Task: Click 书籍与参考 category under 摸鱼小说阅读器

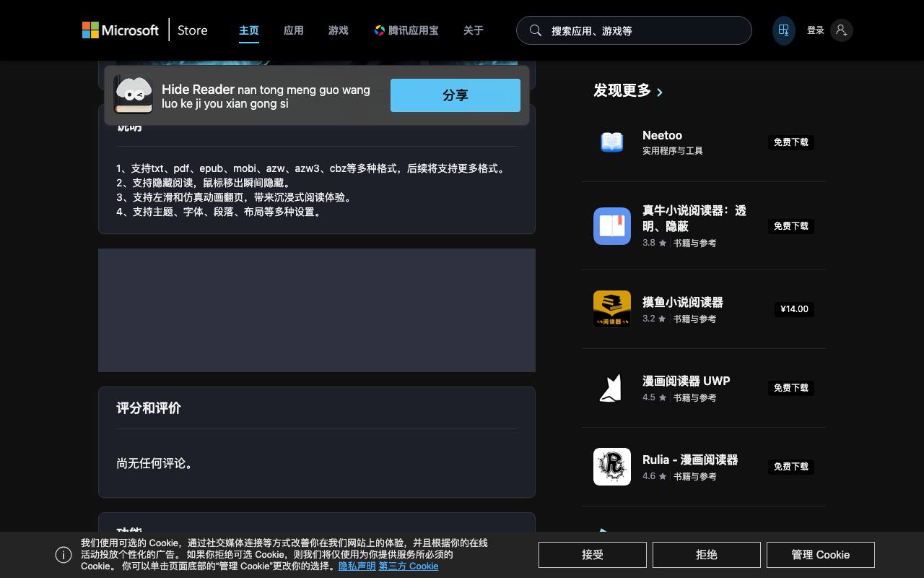Action: pos(695,319)
